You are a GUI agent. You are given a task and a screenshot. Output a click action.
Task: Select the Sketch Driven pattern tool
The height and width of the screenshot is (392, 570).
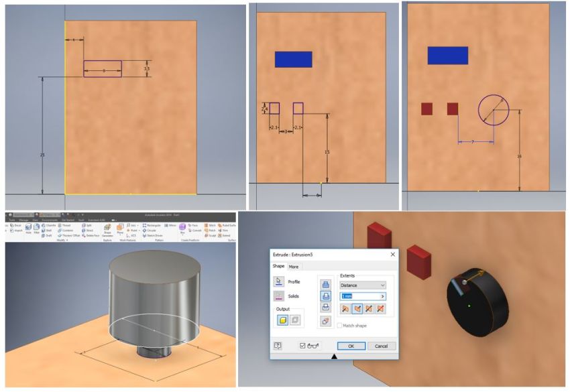153,235
